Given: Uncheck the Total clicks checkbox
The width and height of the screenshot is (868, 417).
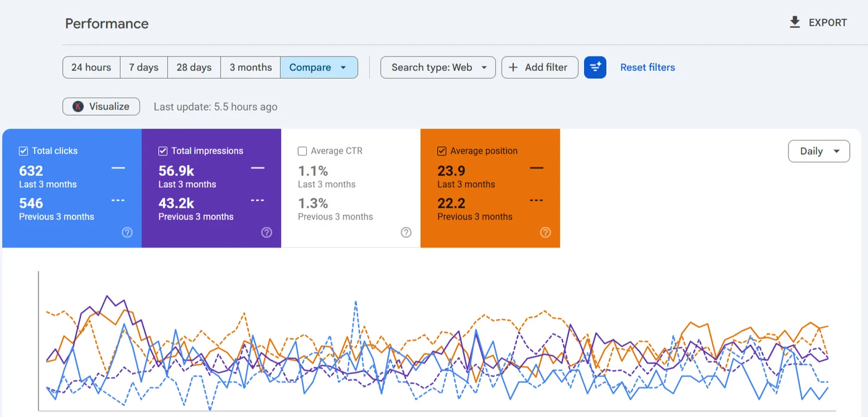Looking at the screenshot, I should click(24, 151).
